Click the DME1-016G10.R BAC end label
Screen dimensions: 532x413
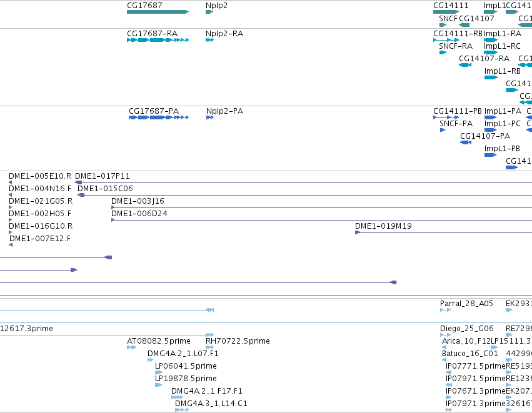(41, 227)
